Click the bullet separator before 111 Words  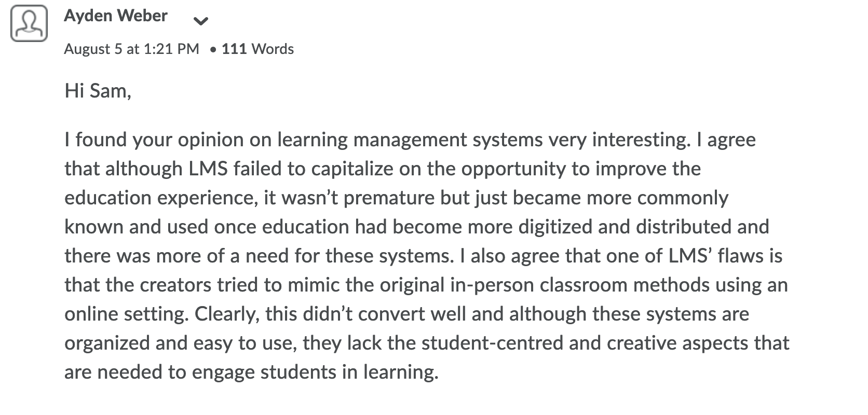[213, 50]
